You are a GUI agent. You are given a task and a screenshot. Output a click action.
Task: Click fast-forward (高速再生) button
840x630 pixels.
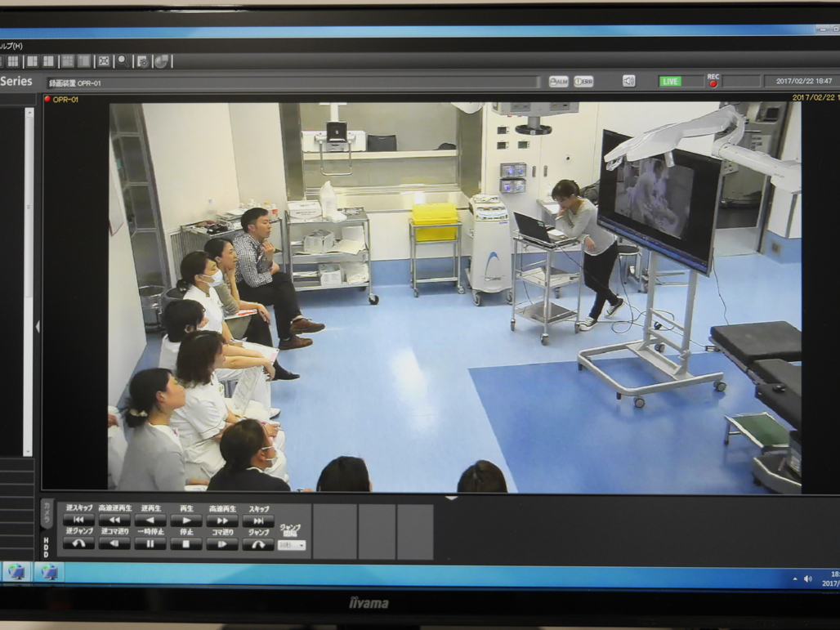(222, 521)
